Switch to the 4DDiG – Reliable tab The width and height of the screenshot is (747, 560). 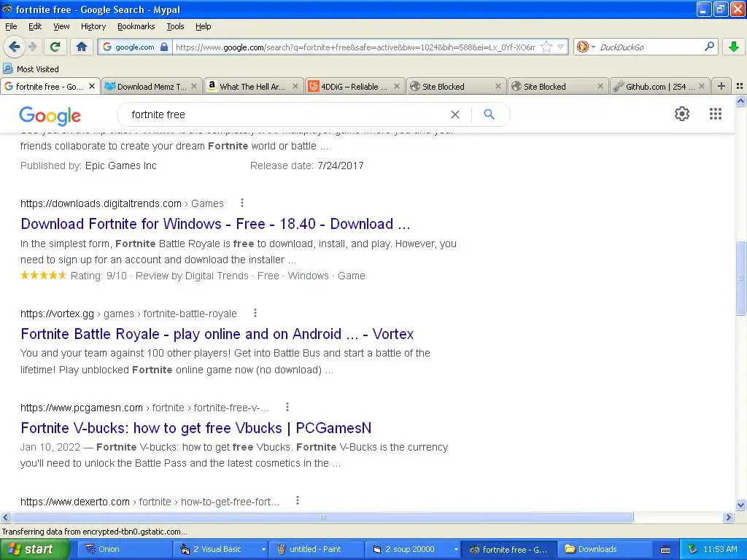point(354,86)
